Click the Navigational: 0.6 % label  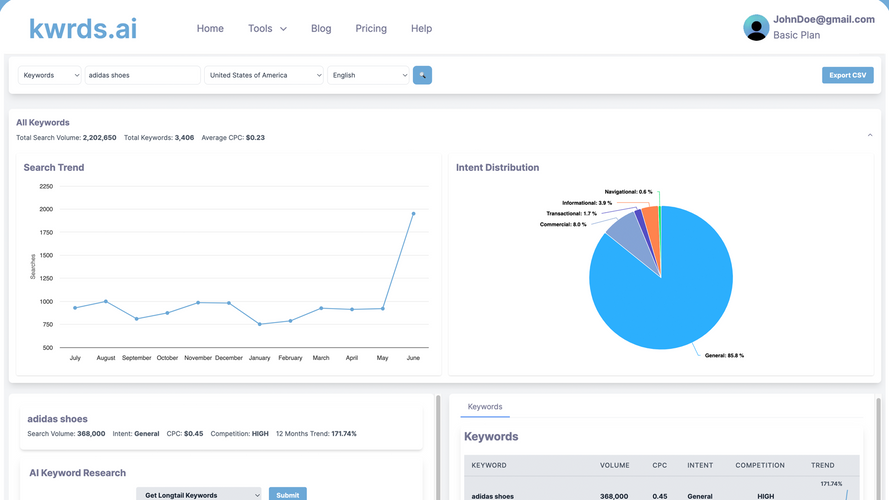point(628,192)
